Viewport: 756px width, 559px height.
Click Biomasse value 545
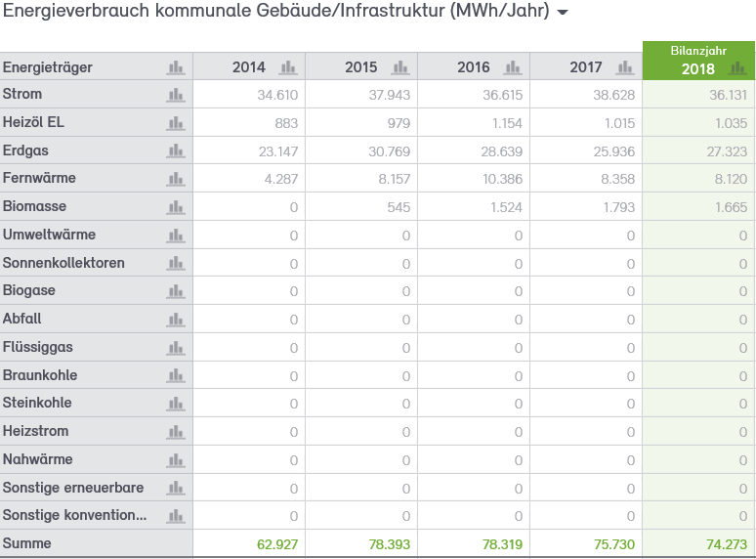399,207
